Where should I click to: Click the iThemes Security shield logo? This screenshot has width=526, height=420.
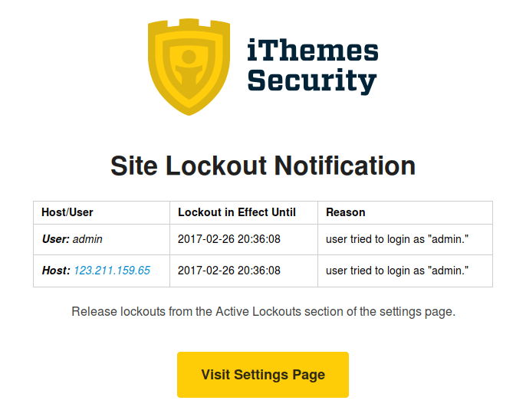(x=189, y=67)
